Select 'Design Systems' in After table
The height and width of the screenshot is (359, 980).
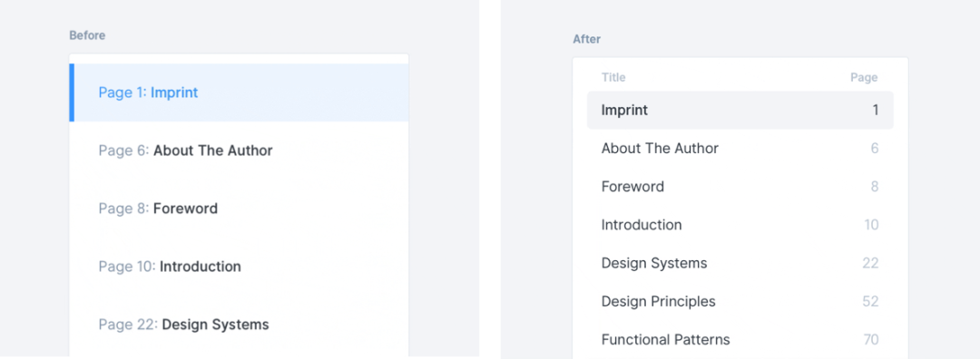pos(740,264)
